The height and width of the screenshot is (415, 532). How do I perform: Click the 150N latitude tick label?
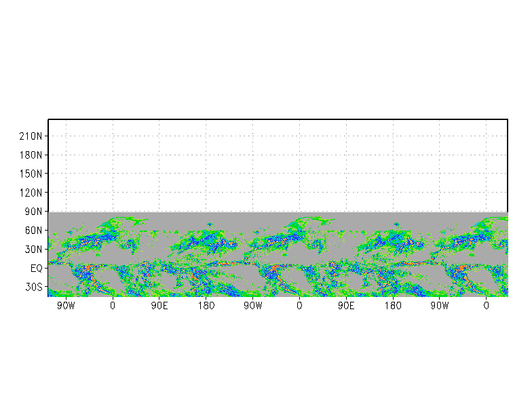click(x=31, y=174)
